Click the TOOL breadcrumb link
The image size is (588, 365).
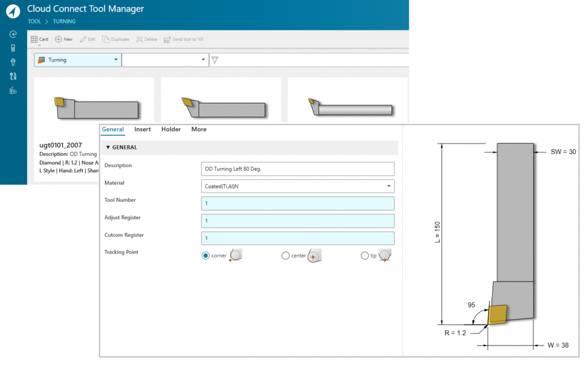point(34,21)
